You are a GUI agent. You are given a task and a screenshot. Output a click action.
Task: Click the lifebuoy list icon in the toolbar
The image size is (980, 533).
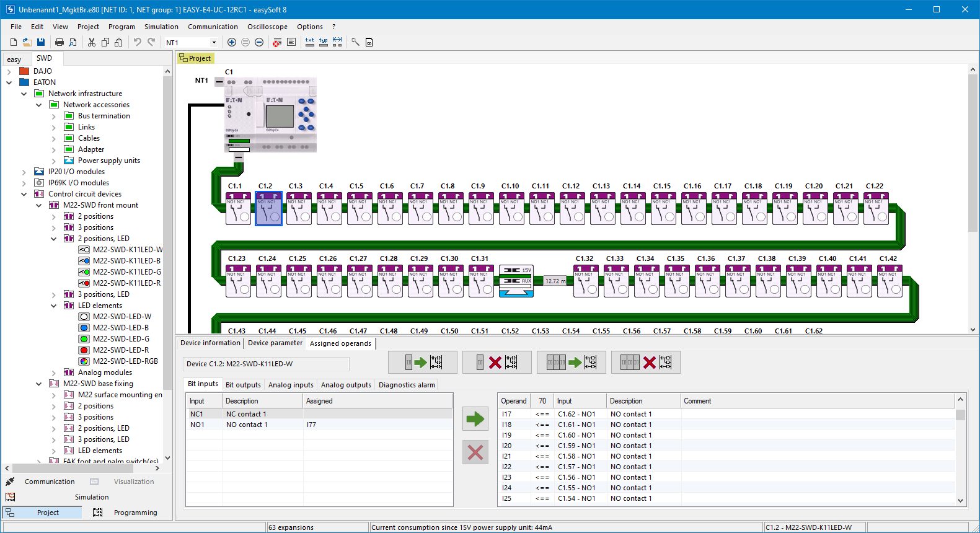click(277, 42)
